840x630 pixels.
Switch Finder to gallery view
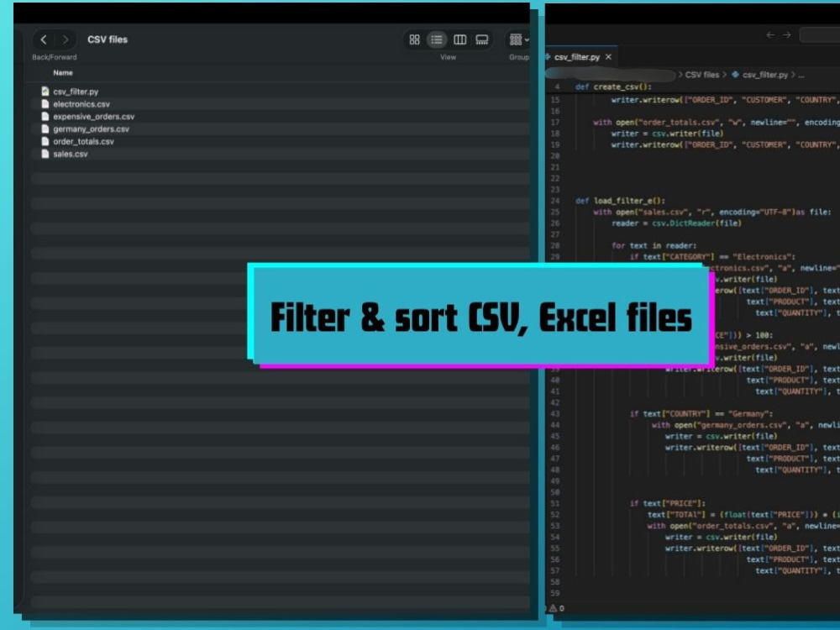point(482,39)
